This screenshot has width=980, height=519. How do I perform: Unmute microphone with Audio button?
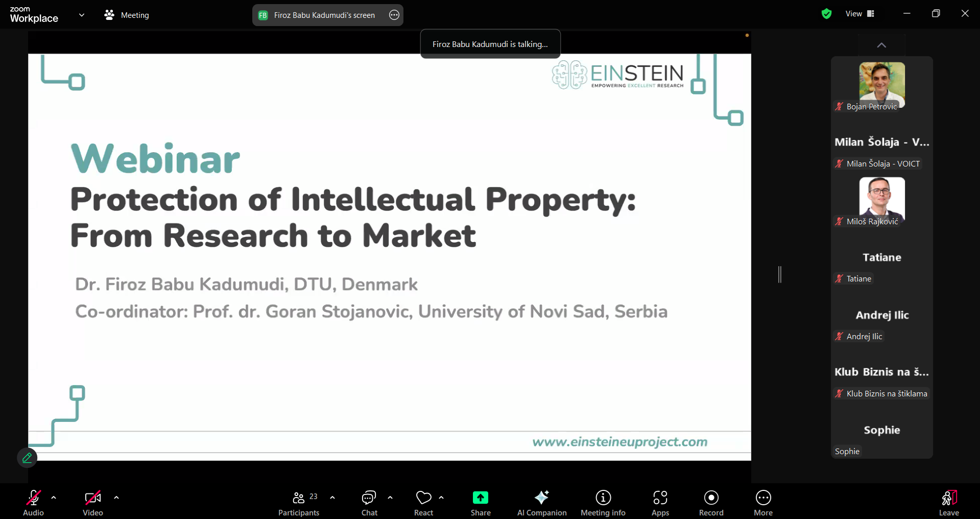34,503
